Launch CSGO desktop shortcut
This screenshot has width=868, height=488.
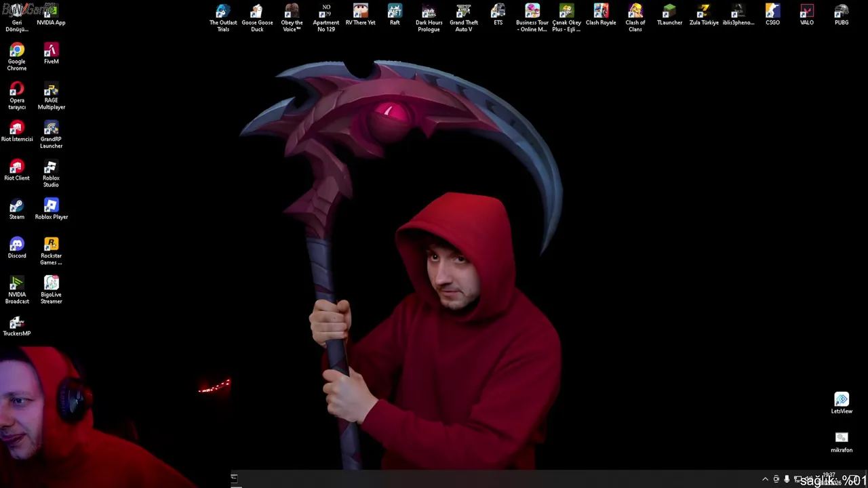[x=772, y=15]
